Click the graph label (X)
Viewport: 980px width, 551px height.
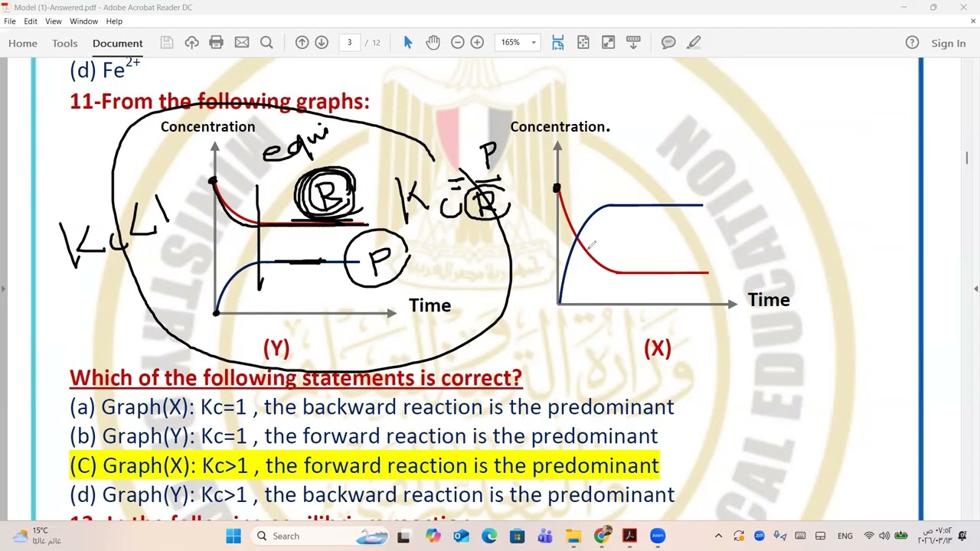tap(658, 349)
